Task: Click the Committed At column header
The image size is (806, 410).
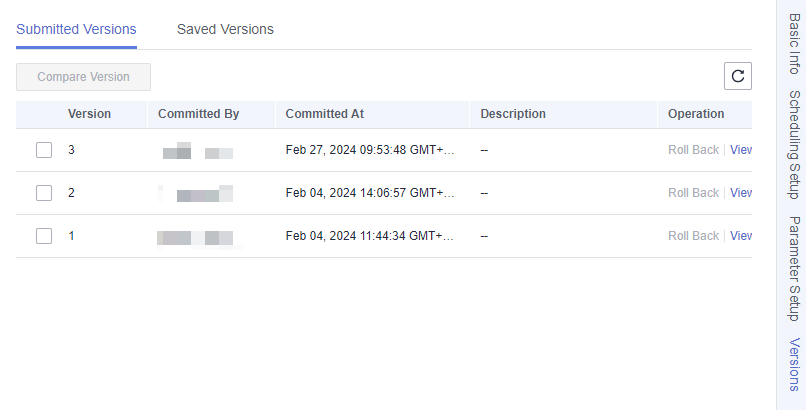Action: click(324, 114)
